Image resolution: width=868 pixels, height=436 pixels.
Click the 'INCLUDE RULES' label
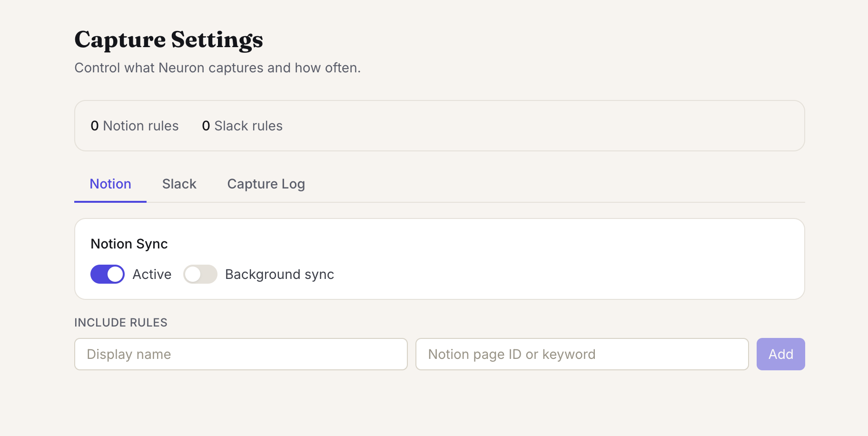point(121,323)
